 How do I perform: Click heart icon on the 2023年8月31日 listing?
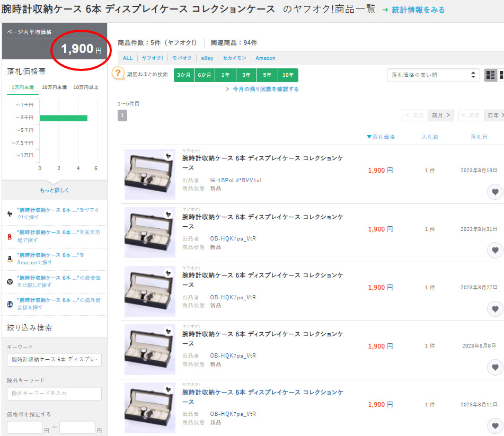[x=495, y=250]
